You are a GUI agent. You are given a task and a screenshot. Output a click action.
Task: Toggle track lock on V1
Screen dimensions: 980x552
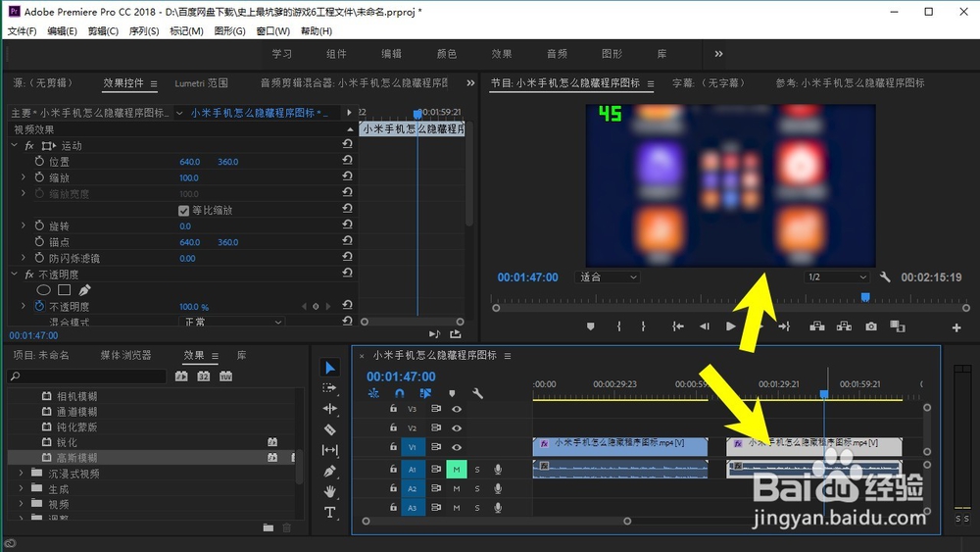(x=393, y=448)
